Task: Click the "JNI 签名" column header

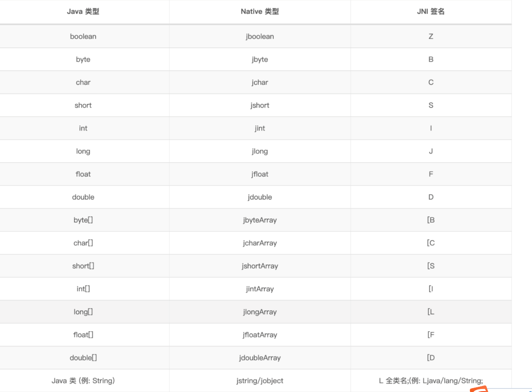Action: [x=430, y=12]
